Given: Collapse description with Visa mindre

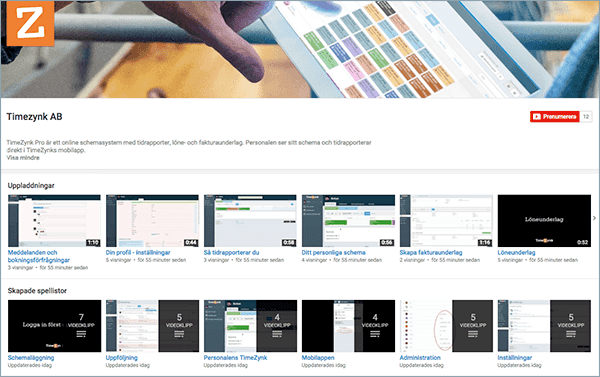Looking at the screenshot, I should tap(23, 158).
